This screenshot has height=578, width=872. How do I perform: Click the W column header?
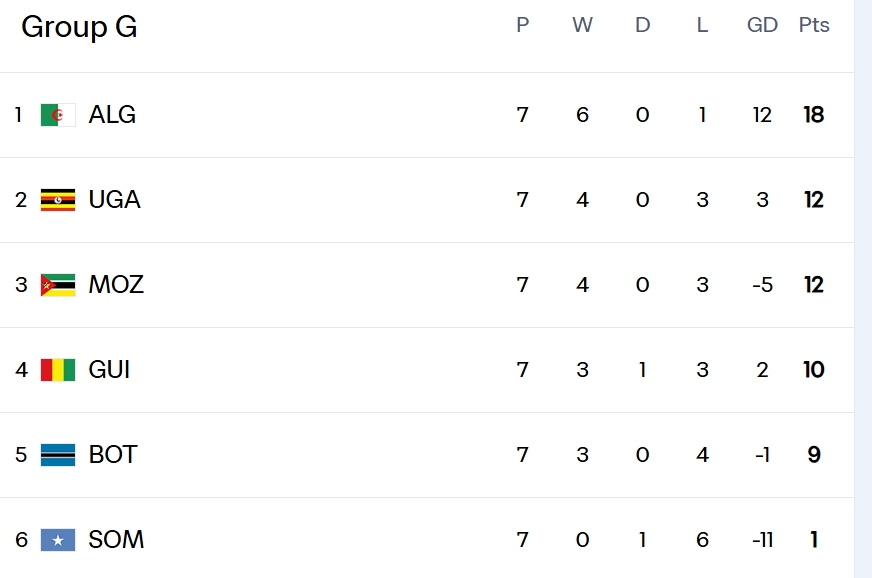click(x=582, y=26)
